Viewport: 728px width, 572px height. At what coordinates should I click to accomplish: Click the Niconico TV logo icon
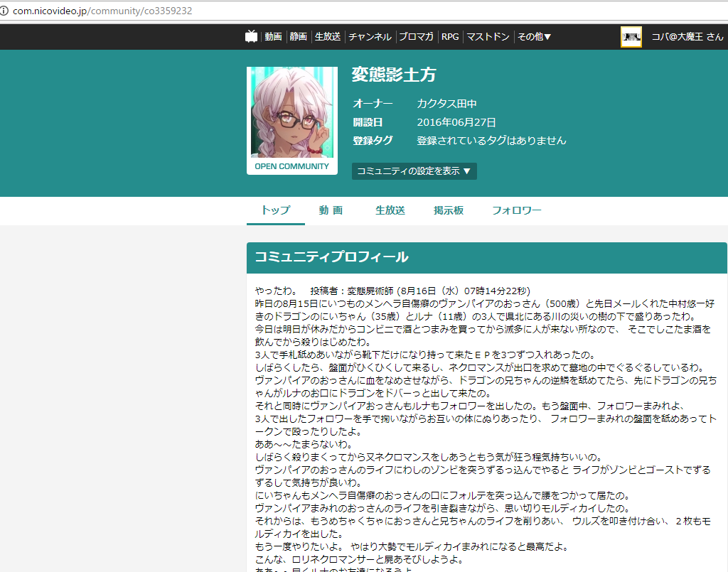(251, 37)
